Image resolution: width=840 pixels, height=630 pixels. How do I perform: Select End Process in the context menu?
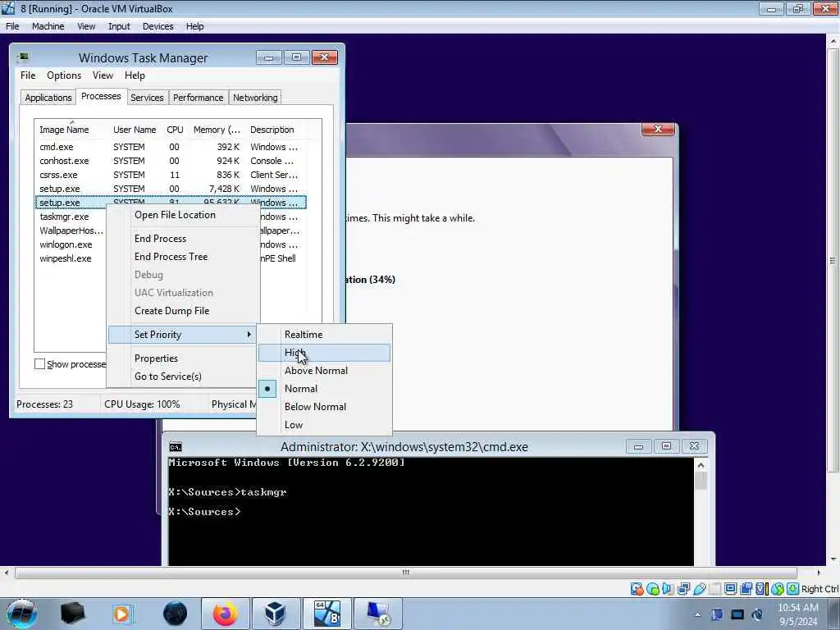(182, 239)
